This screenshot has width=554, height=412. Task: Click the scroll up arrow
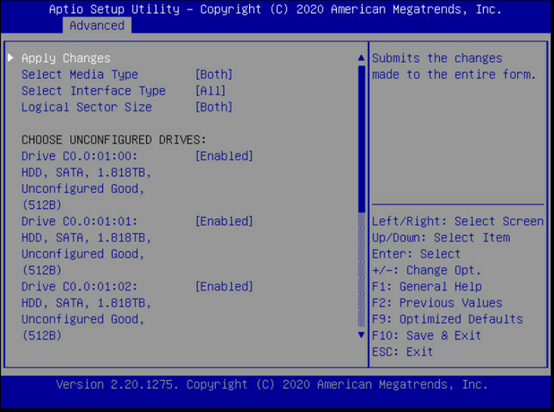click(x=361, y=58)
